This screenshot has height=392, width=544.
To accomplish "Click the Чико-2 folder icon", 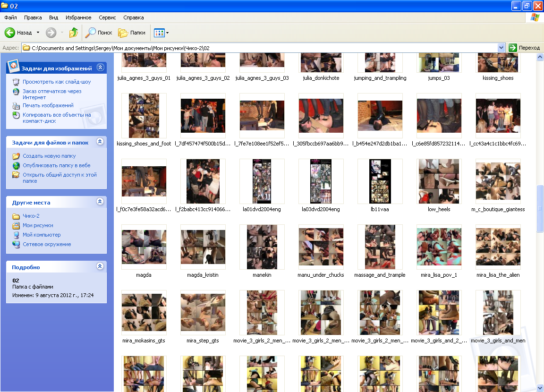I will pos(16,216).
